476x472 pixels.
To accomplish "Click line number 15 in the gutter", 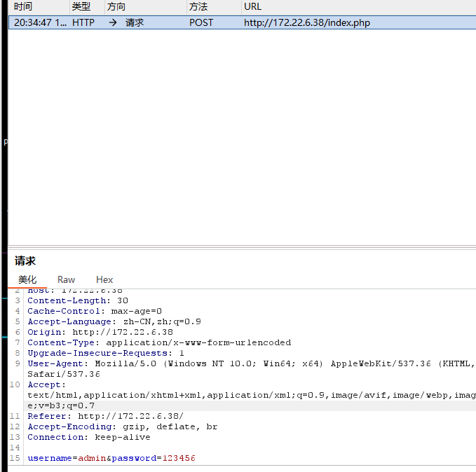I will tap(15, 458).
